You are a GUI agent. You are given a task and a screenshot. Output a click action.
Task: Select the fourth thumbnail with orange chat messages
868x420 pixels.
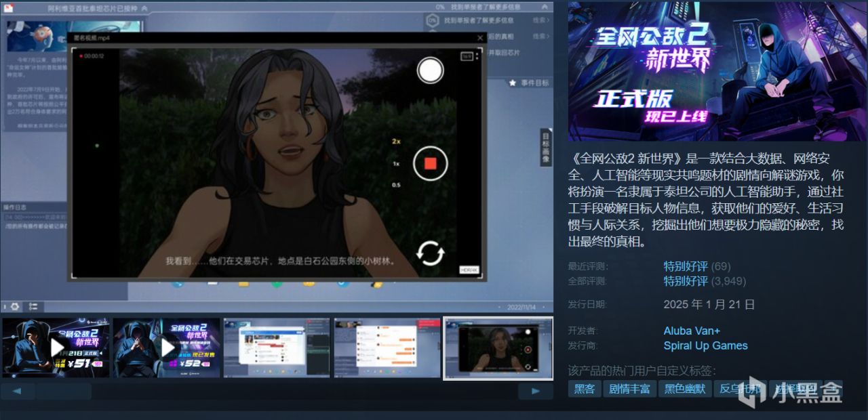pos(387,348)
